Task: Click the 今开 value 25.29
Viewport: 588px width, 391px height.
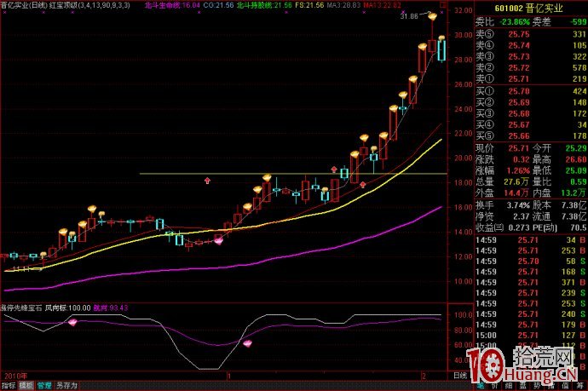Action: click(576, 148)
